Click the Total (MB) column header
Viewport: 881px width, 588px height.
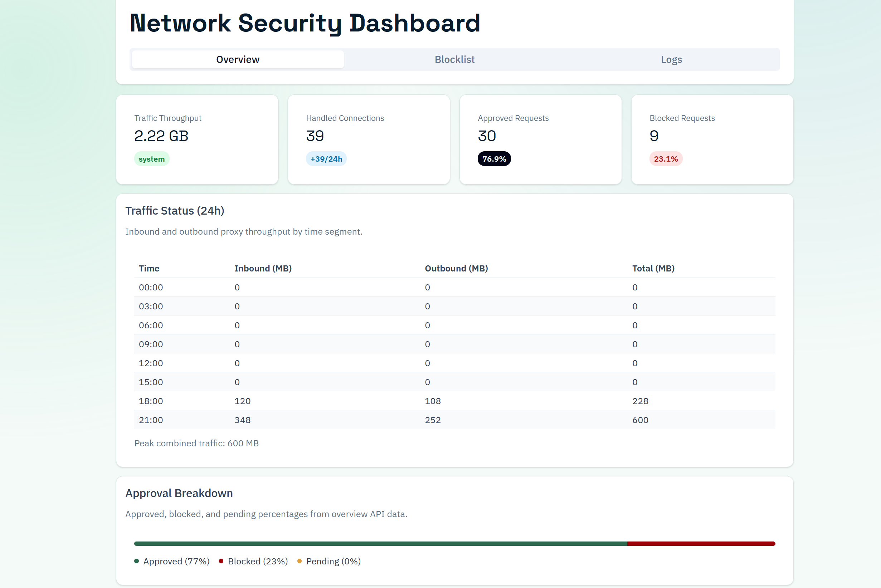click(x=653, y=268)
